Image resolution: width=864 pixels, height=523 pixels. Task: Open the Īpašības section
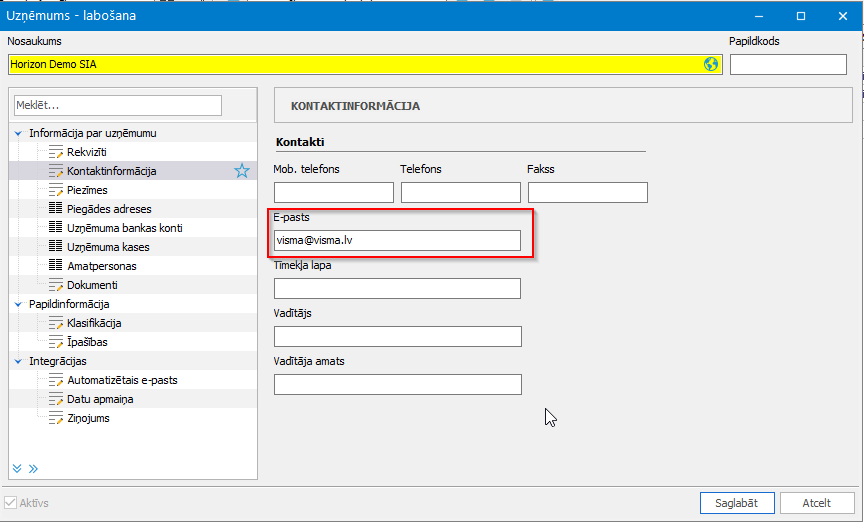(87, 342)
